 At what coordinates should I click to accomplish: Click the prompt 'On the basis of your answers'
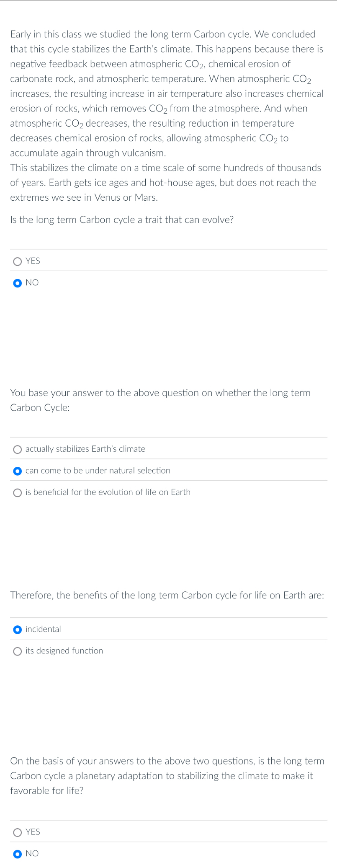click(x=167, y=776)
